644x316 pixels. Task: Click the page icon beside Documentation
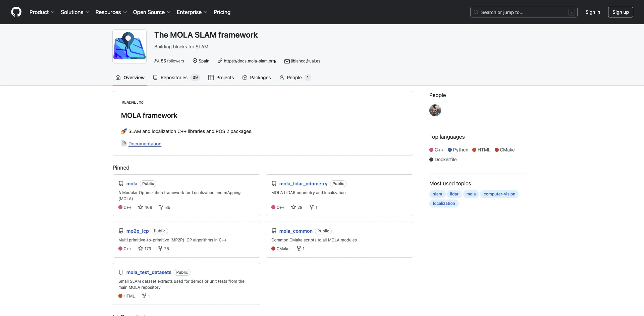point(124,143)
